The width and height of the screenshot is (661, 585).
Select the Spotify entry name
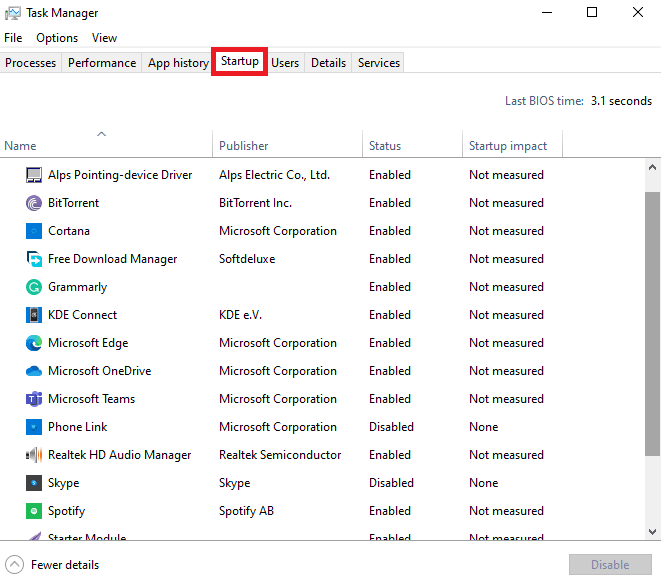point(67,511)
